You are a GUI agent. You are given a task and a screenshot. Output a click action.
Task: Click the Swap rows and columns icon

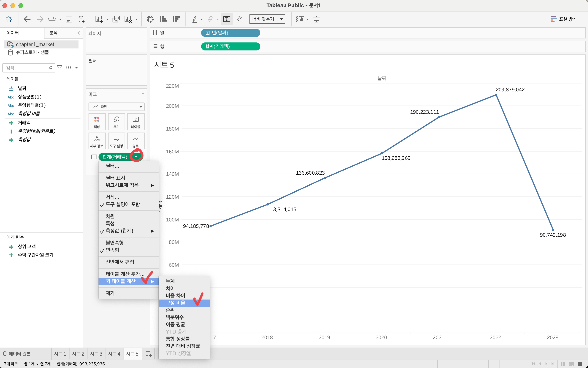click(x=150, y=19)
